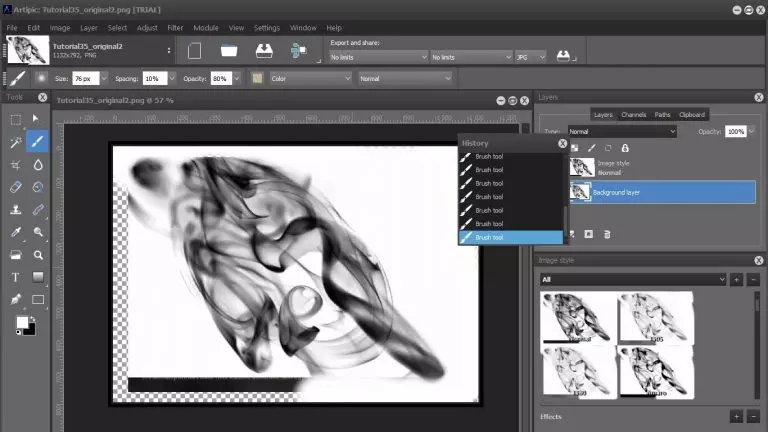Click the new document icon

[196, 51]
